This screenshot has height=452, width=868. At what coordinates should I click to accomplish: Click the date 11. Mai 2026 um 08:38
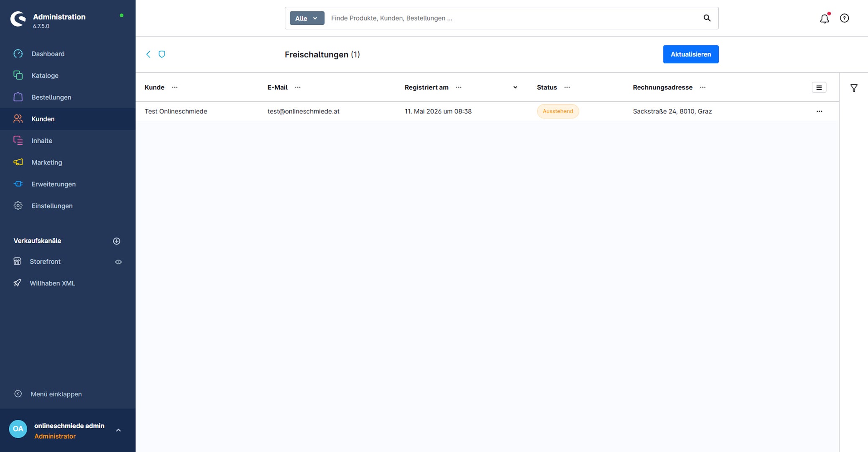438,111
